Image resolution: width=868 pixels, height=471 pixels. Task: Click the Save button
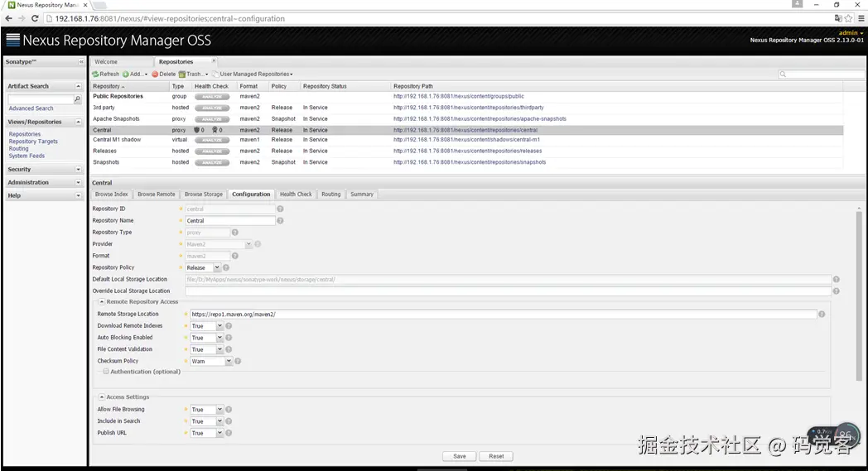pyautogui.click(x=460, y=456)
